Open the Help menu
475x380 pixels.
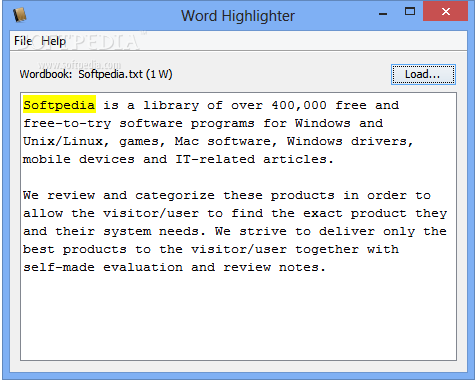[x=53, y=41]
